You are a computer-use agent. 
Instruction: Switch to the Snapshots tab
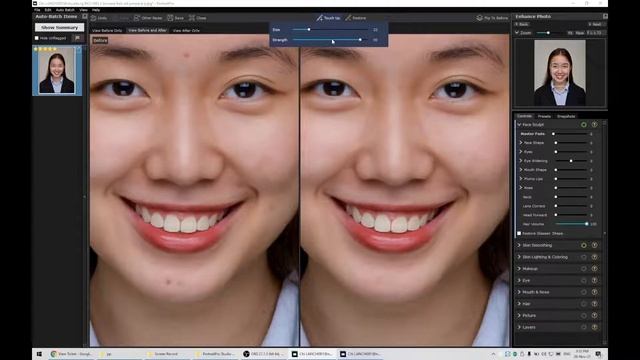click(x=566, y=116)
